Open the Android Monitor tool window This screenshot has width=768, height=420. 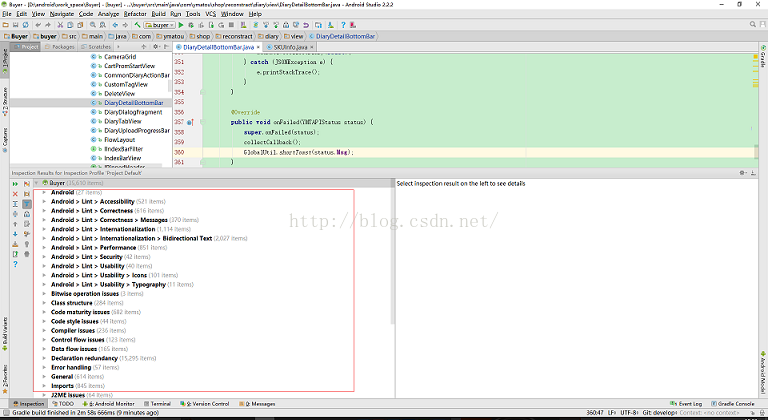point(109,404)
